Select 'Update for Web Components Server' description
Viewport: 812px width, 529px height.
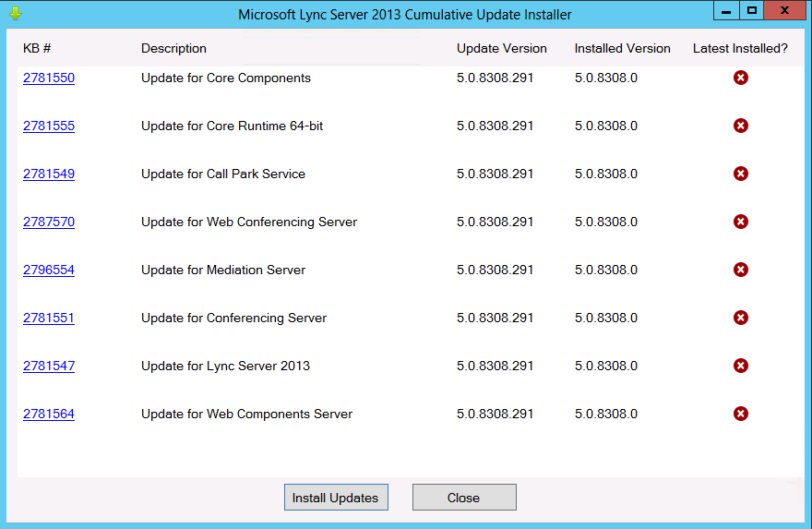(246, 414)
